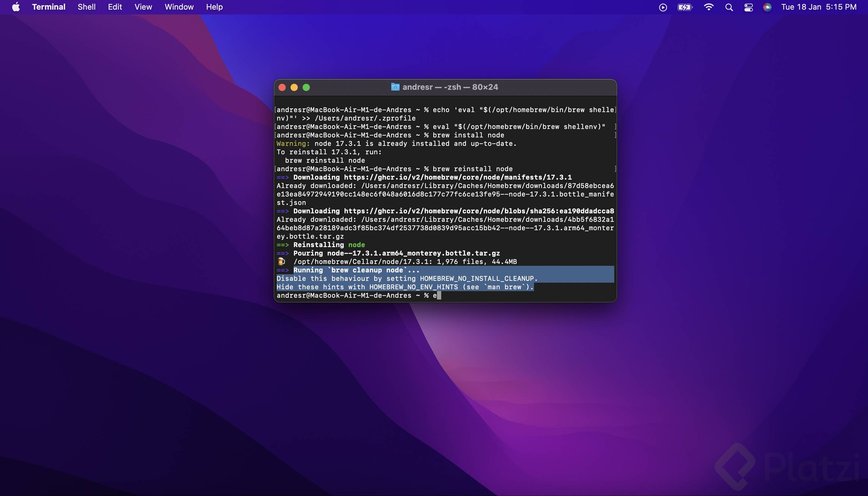Select the Edit menu
The height and width of the screenshot is (496, 868).
click(x=115, y=7)
